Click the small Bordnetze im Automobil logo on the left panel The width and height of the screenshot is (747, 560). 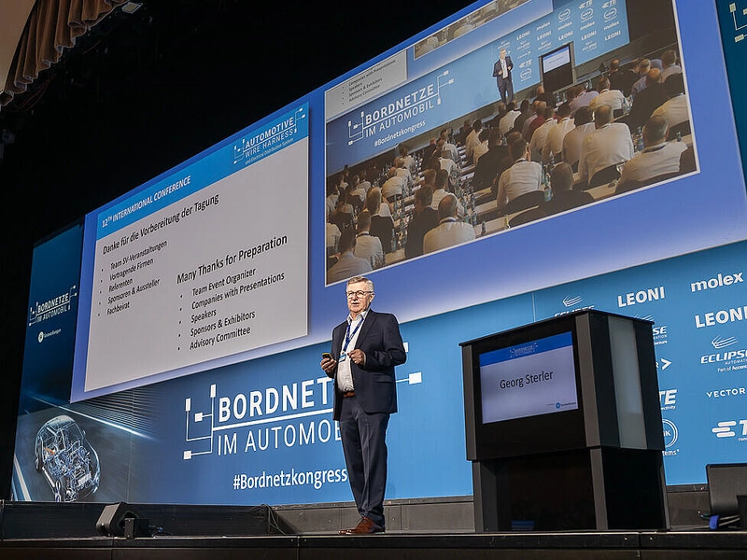coord(52,306)
